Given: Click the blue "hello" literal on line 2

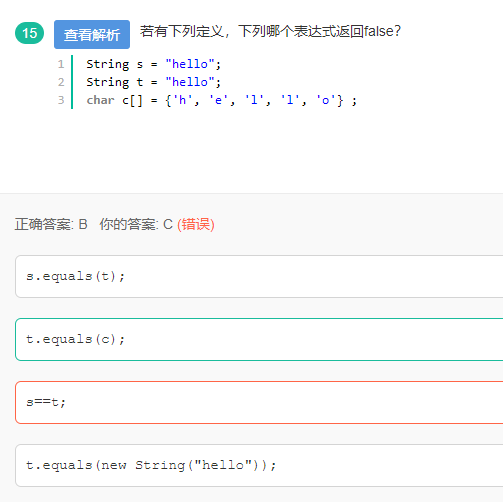Looking at the screenshot, I should tap(190, 82).
